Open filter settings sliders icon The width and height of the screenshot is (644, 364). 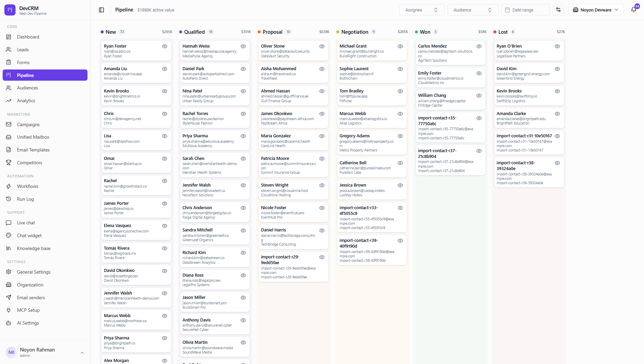[558, 10]
